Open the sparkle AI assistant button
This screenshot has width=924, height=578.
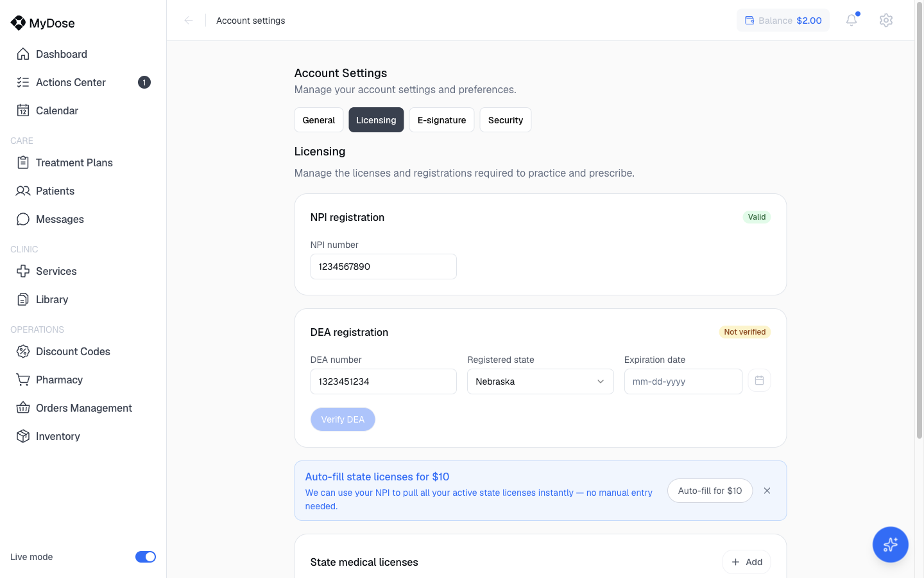pyautogui.click(x=890, y=545)
